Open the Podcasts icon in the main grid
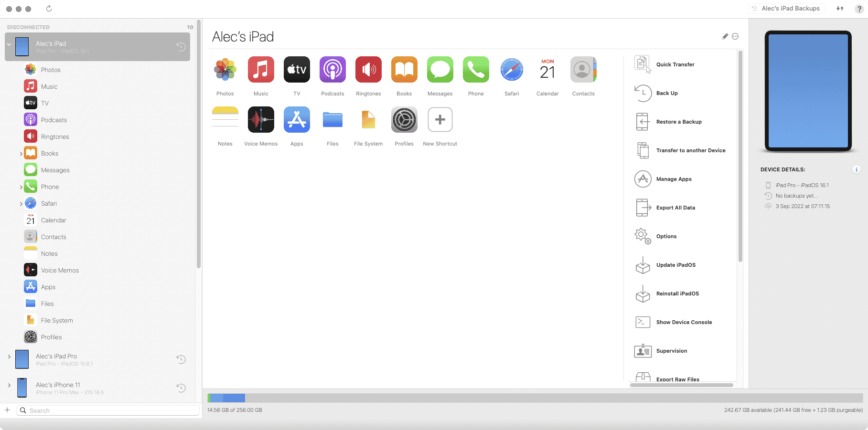The height and width of the screenshot is (430, 868). click(x=332, y=70)
